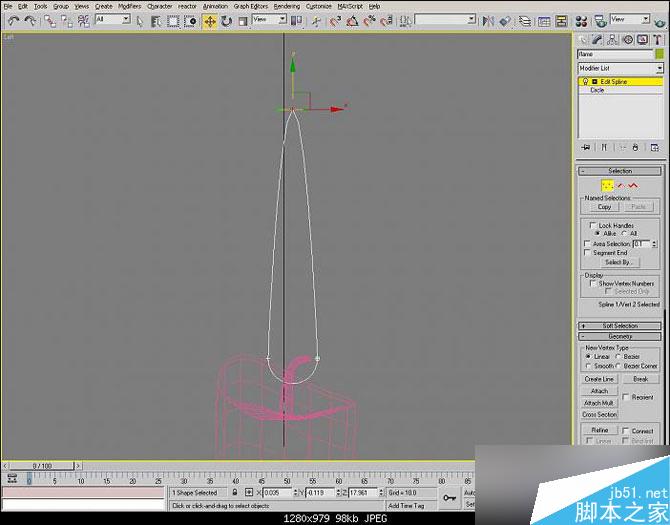Click Configure Modifier Sets icon
The image size is (670, 525).
click(x=655, y=147)
